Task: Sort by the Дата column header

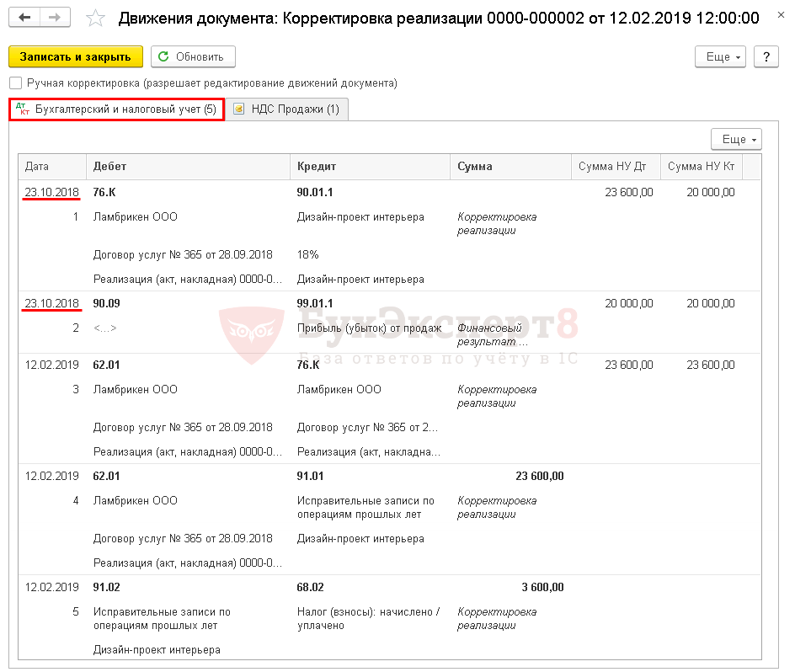Action: point(37,167)
